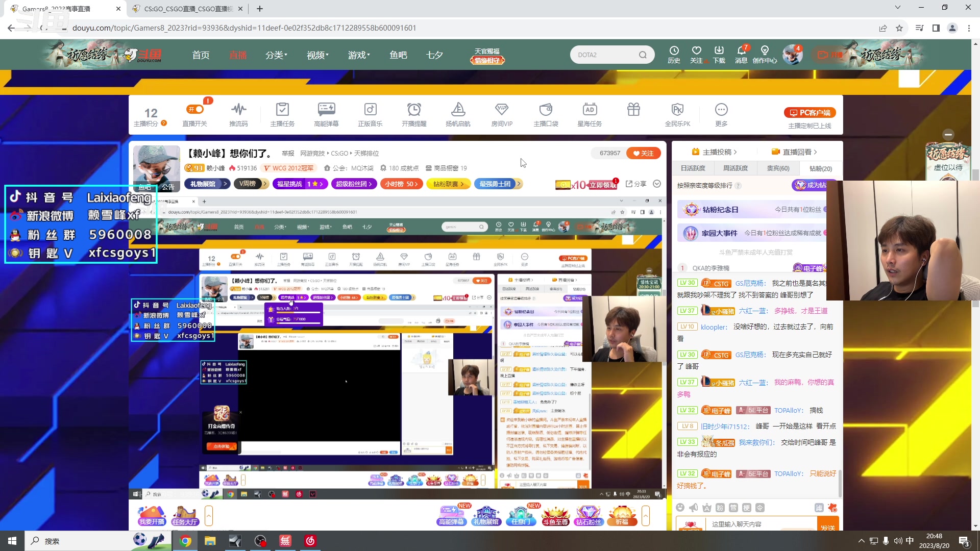Open 全民乐PK icon
Image resolution: width=980 pixels, height=551 pixels.
(677, 114)
